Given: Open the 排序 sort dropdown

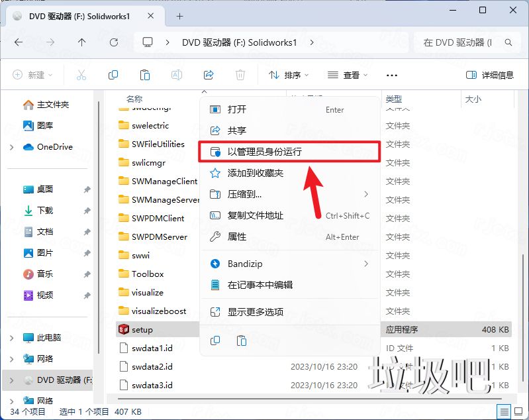Looking at the screenshot, I should pos(289,75).
